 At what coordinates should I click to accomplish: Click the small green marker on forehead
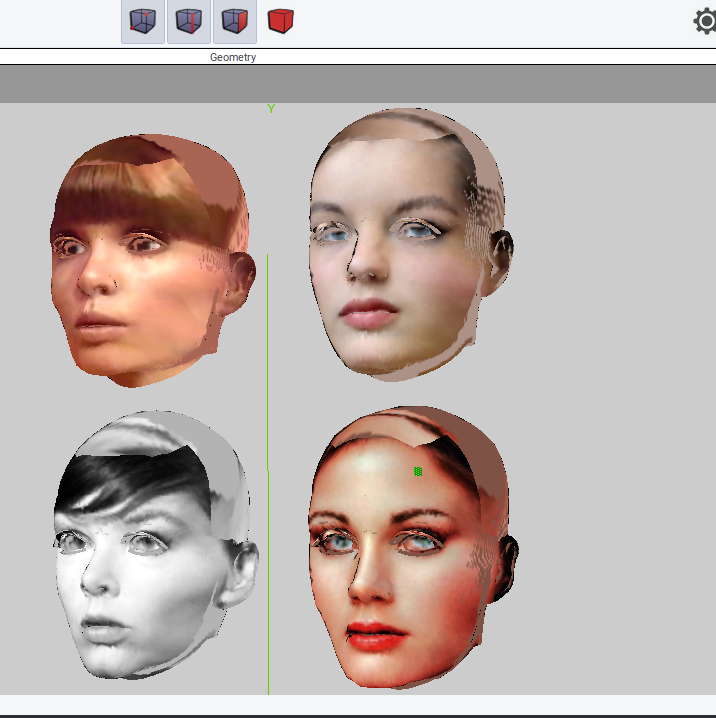[418, 471]
